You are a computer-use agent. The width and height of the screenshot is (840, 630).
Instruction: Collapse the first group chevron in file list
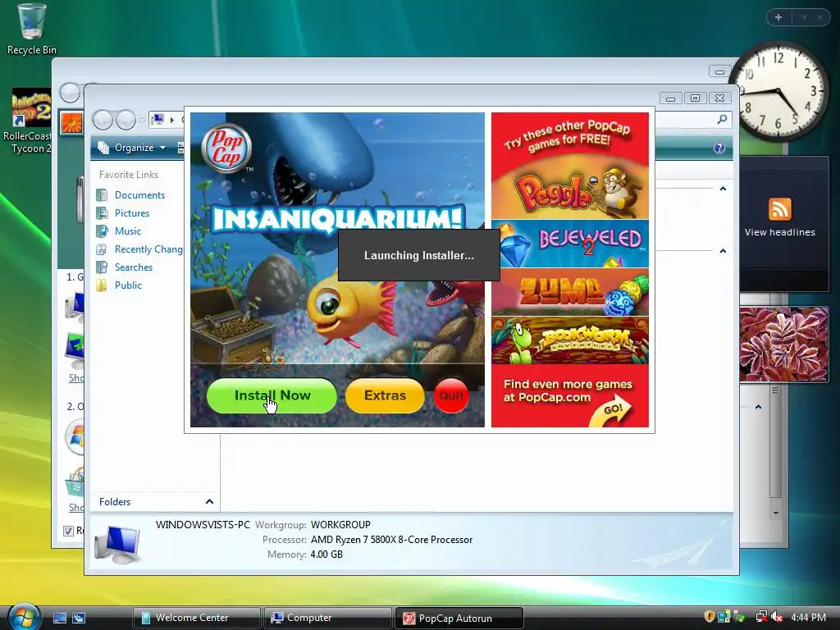(x=723, y=189)
